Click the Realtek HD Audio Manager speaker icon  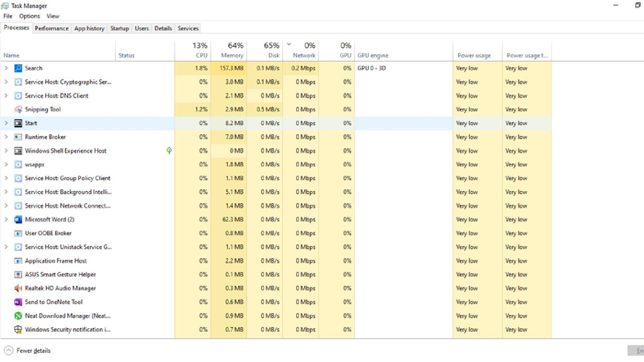pos(18,288)
